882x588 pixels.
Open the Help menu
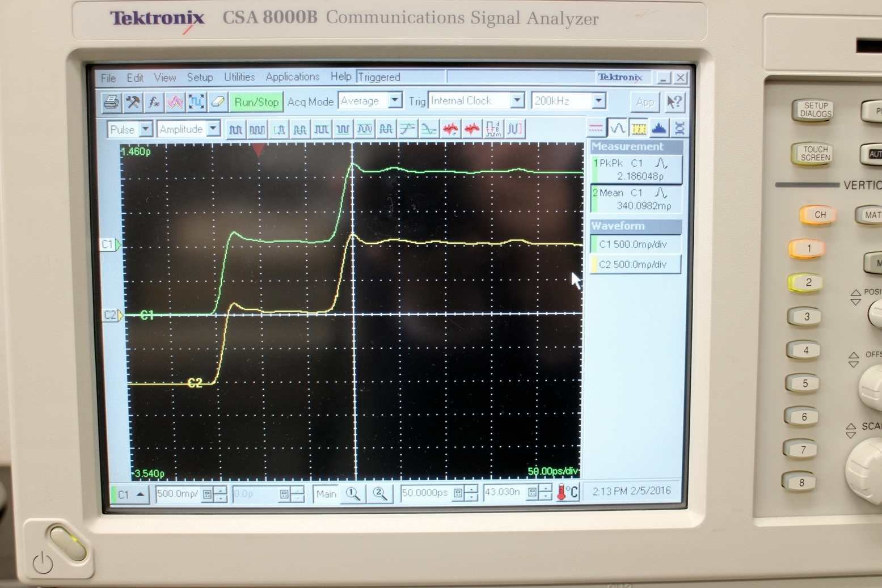coord(340,77)
